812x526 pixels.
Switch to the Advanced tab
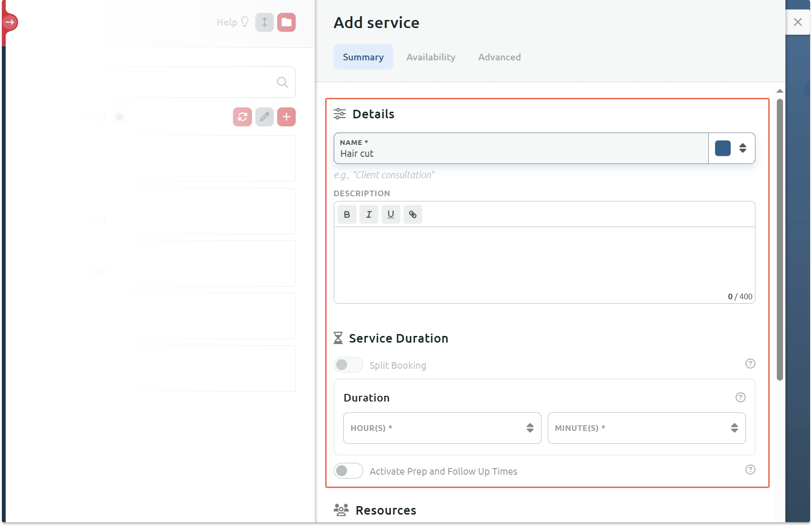pyautogui.click(x=499, y=57)
